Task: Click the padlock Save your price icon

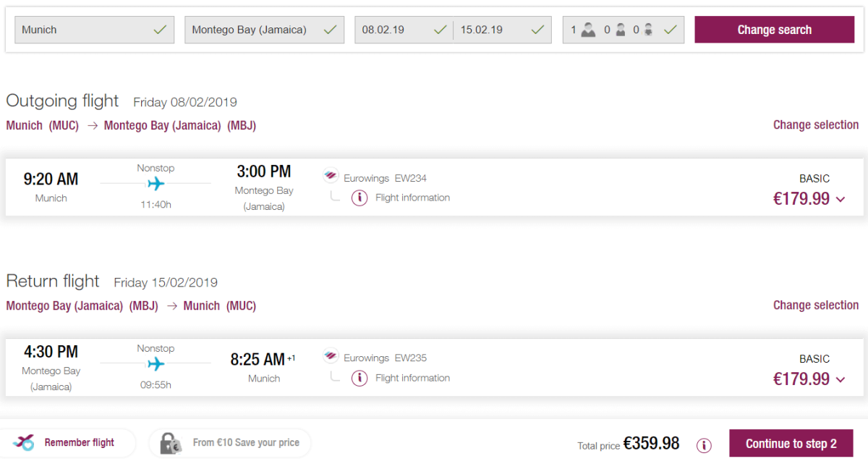Action: coord(170,443)
